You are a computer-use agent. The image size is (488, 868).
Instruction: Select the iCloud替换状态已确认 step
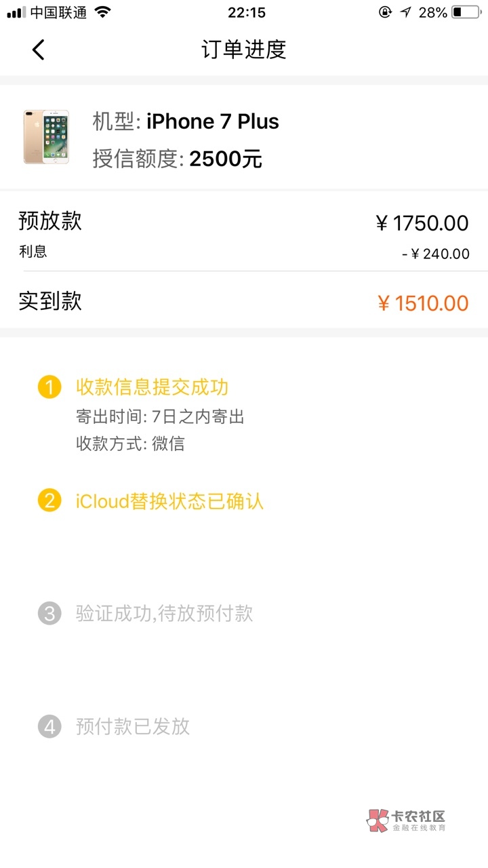(169, 502)
